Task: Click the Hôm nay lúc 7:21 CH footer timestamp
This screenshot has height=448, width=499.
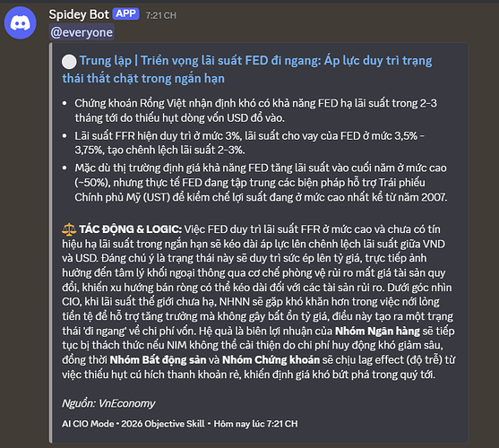Action: [x=256, y=424]
